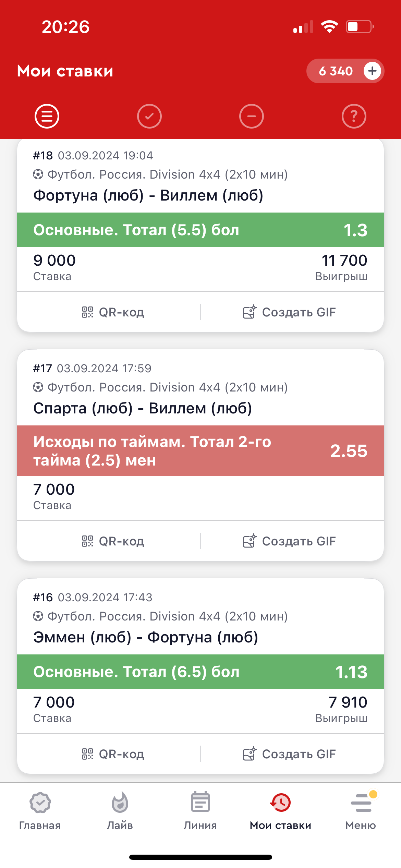Viewport: 401px width, 868px height.
Task: Filter by won bets checkmark icon
Action: click(x=149, y=116)
